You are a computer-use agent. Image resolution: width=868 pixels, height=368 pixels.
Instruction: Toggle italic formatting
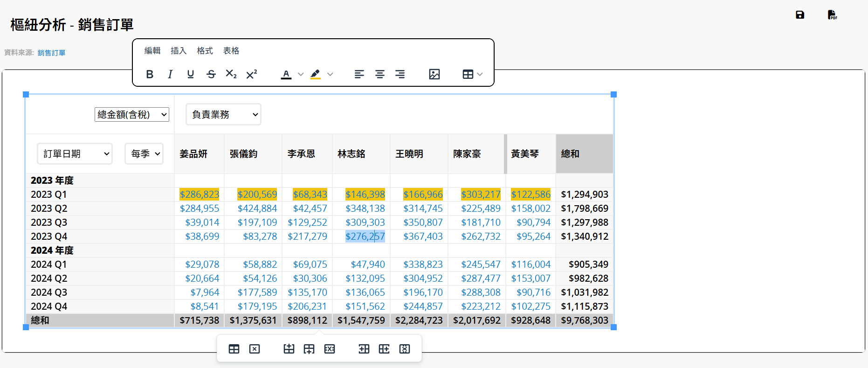(x=170, y=74)
